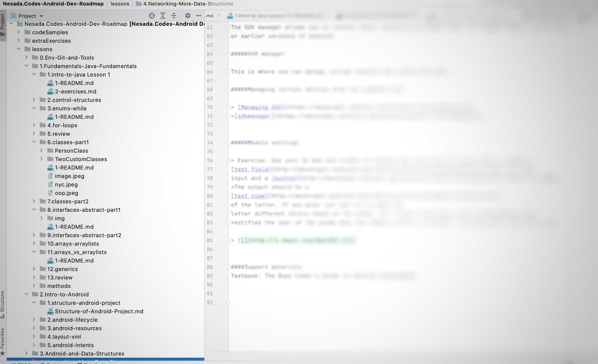The height and width of the screenshot is (364, 598).
Task: Collapse the lessons folder
Action: [x=19, y=49]
